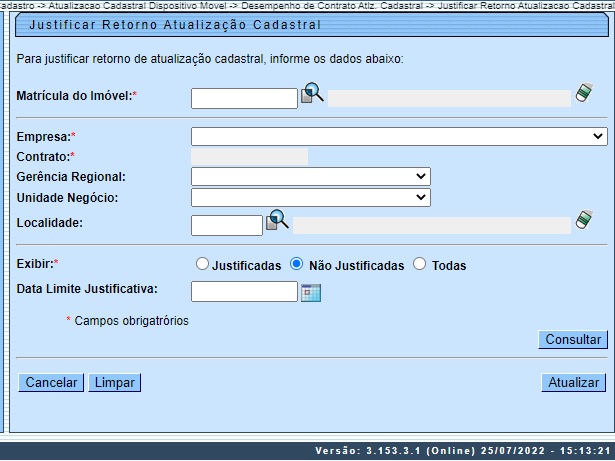Focus the Matrícula do Imóvel input field

(x=244, y=98)
